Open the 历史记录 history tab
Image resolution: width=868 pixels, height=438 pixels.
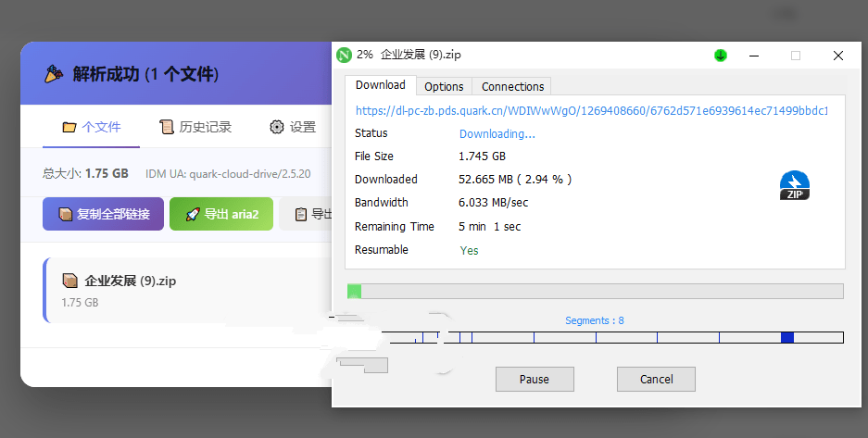coord(195,127)
